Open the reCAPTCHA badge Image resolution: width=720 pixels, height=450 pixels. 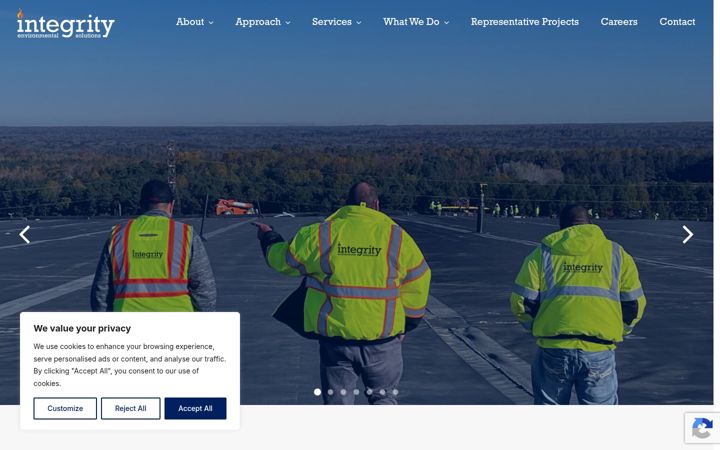(702, 428)
